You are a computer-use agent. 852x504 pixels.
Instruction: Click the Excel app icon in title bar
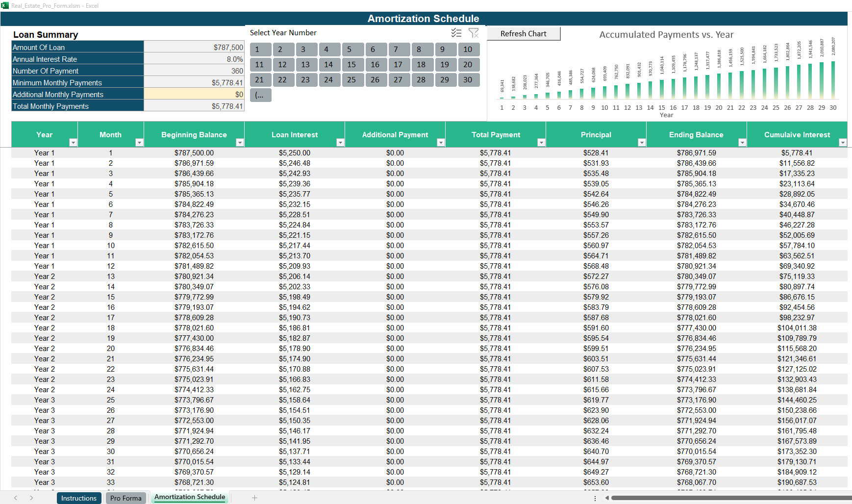pos(5,5)
